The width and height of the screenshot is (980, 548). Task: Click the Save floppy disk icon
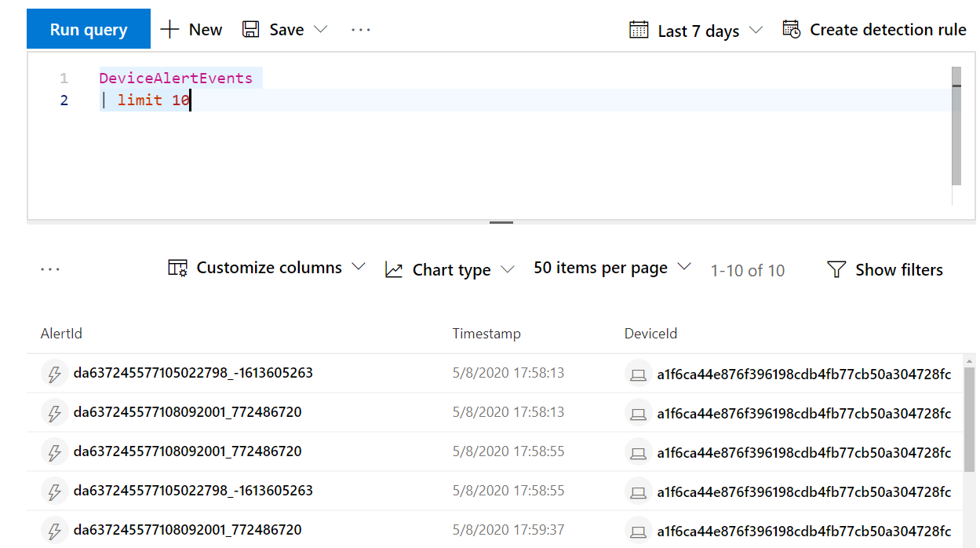(x=250, y=30)
